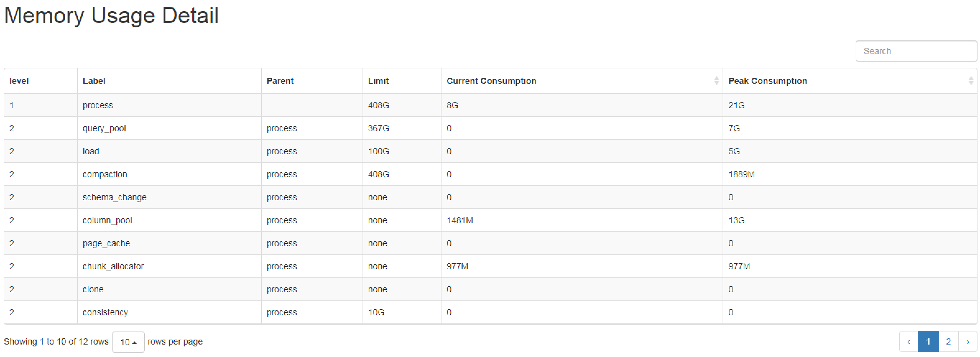Click the chunk_allocator row label
This screenshot has width=980, height=357.
[113, 267]
